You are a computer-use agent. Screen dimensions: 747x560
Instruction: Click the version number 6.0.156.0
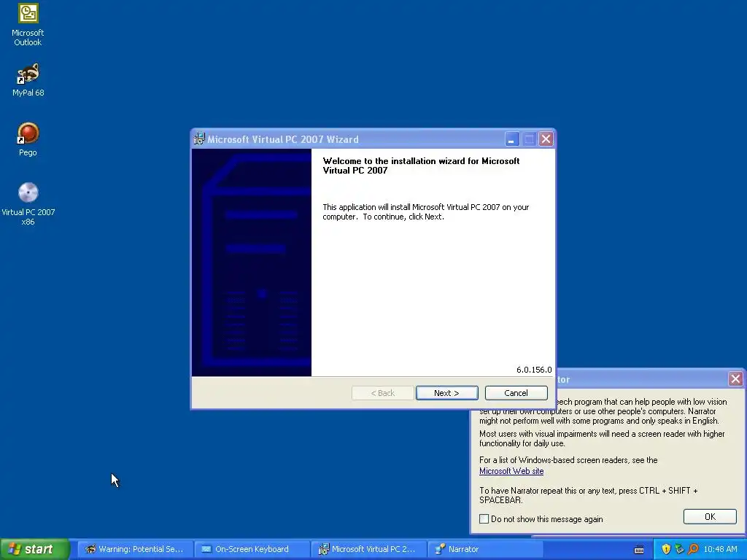pos(534,370)
